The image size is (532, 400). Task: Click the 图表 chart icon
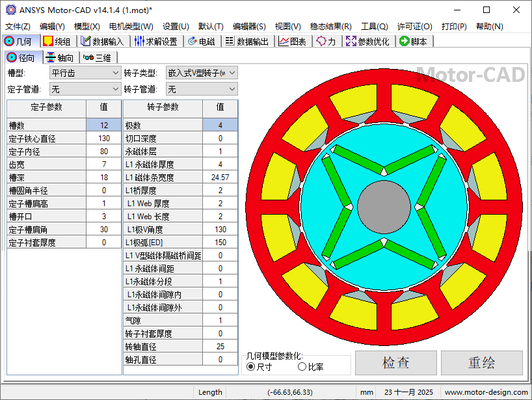point(284,42)
